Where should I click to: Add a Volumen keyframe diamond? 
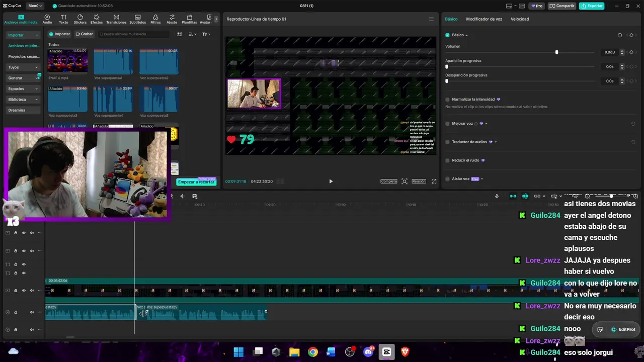point(631,52)
